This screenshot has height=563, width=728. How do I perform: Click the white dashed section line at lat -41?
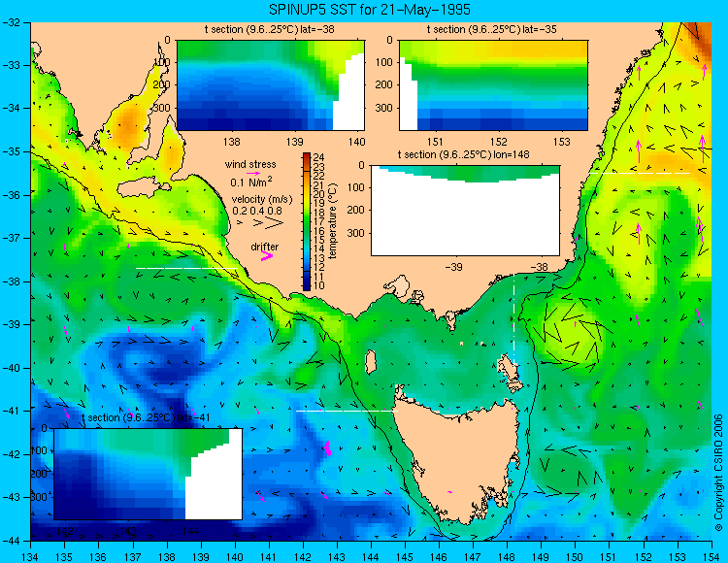coord(347,411)
